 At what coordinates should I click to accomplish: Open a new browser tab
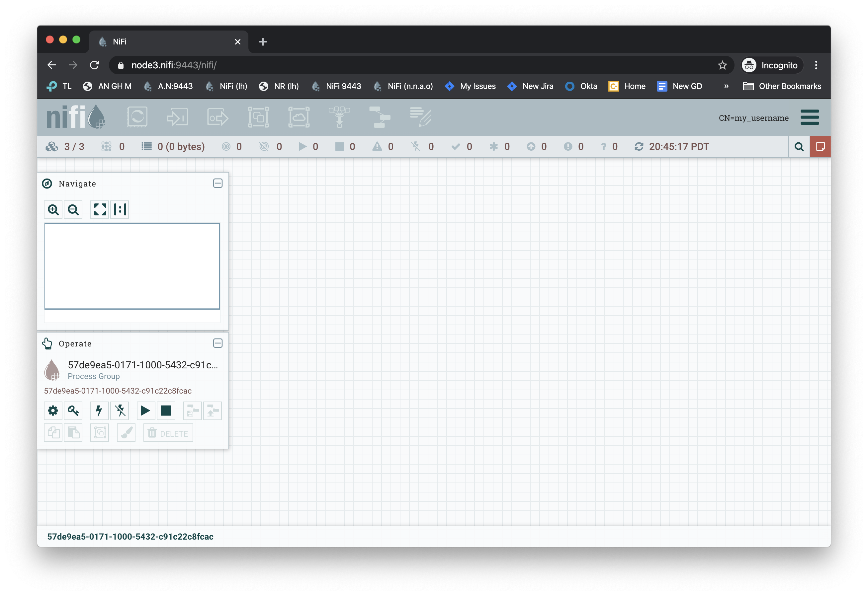pyautogui.click(x=263, y=42)
